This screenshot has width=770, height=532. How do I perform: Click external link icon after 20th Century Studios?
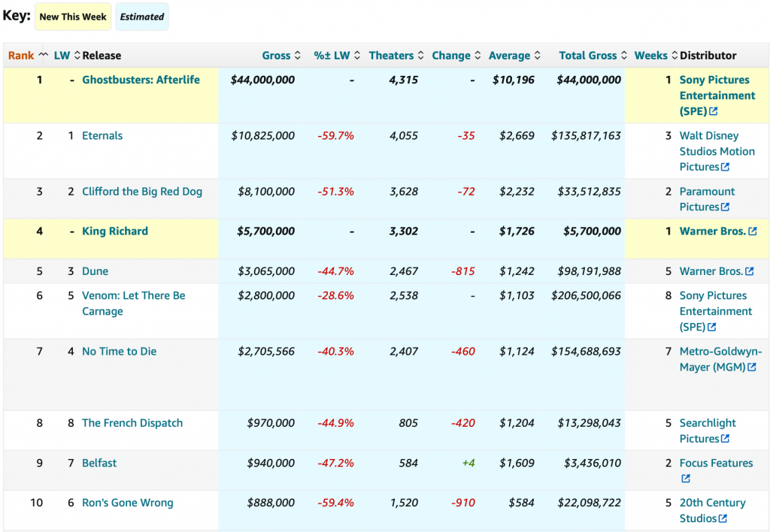point(723,518)
